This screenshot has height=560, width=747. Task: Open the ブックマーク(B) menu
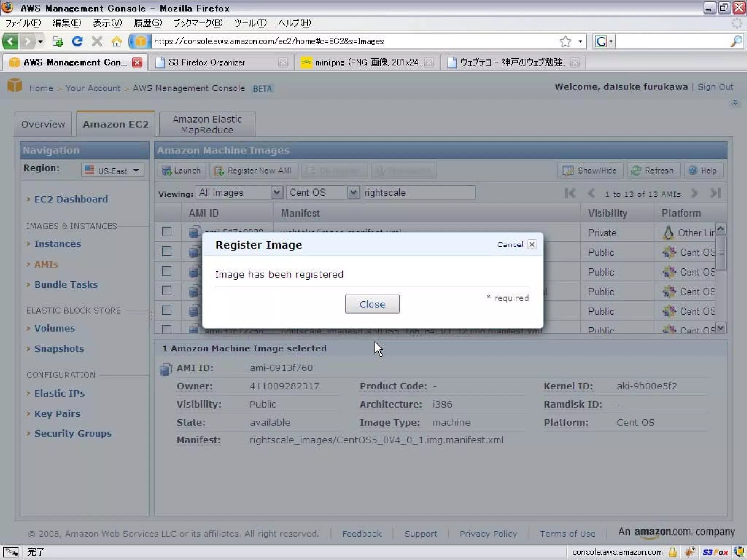pyautogui.click(x=198, y=23)
